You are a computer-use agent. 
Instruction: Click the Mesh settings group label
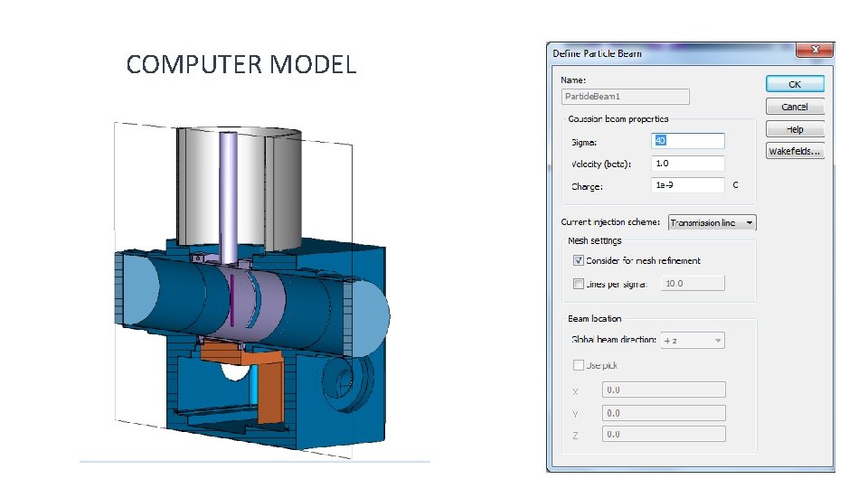click(595, 240)
